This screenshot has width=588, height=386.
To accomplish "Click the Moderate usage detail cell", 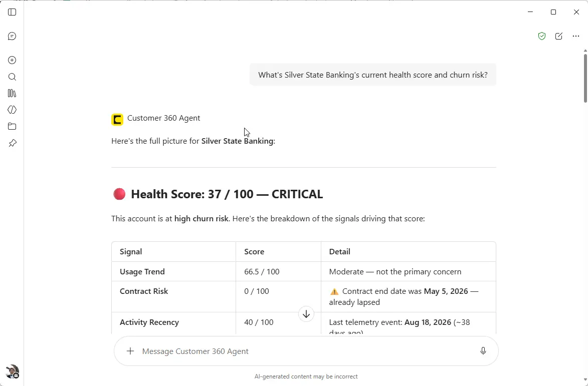I will coord(409,272).
